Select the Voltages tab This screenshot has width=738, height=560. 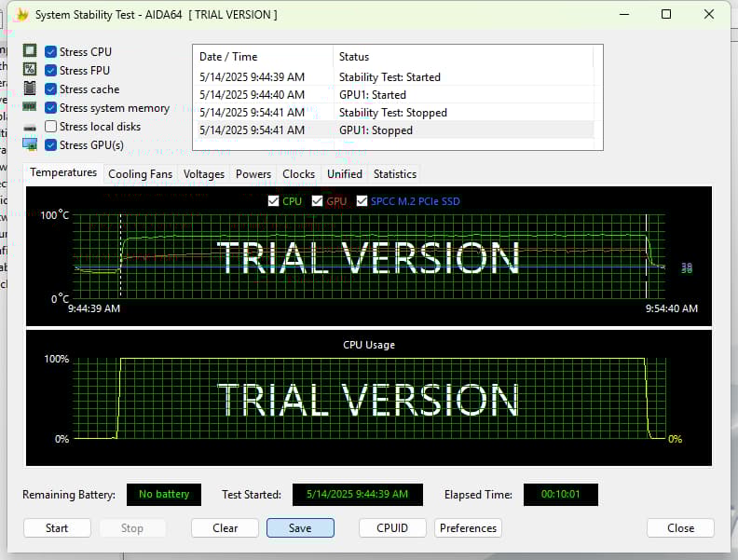[204, 174]
